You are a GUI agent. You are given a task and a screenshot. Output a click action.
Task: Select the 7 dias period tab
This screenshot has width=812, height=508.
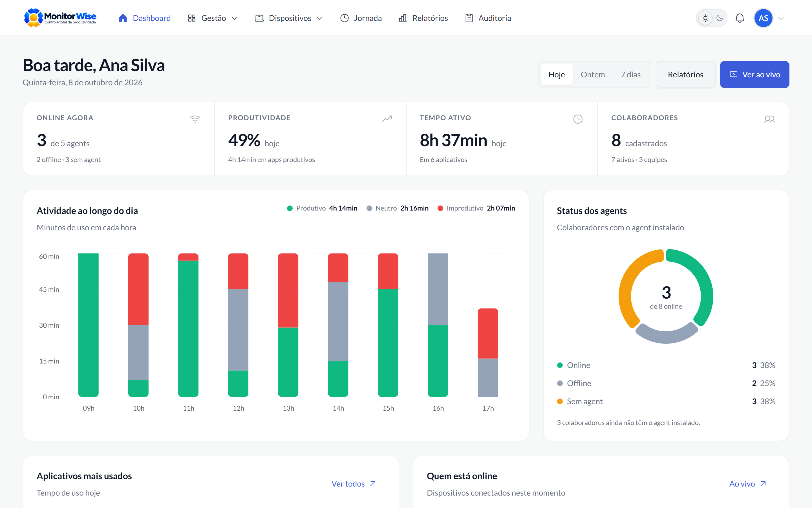(x=630, y=75)
